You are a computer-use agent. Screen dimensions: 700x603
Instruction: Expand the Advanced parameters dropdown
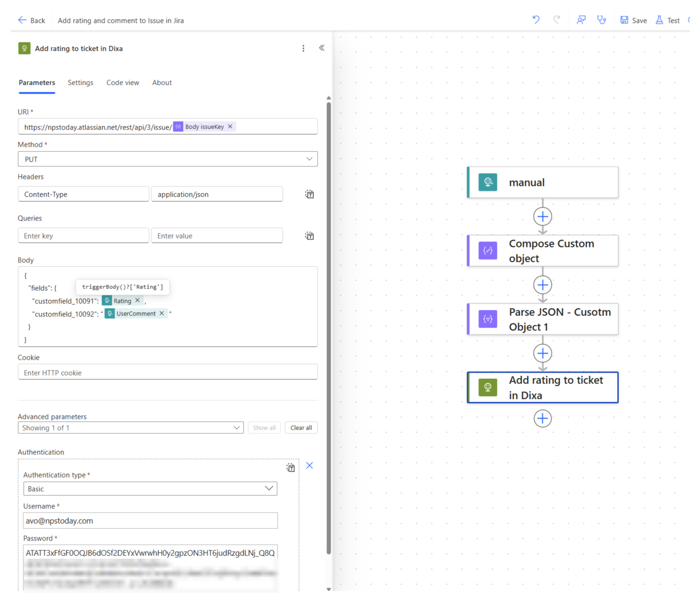[130, 428]
